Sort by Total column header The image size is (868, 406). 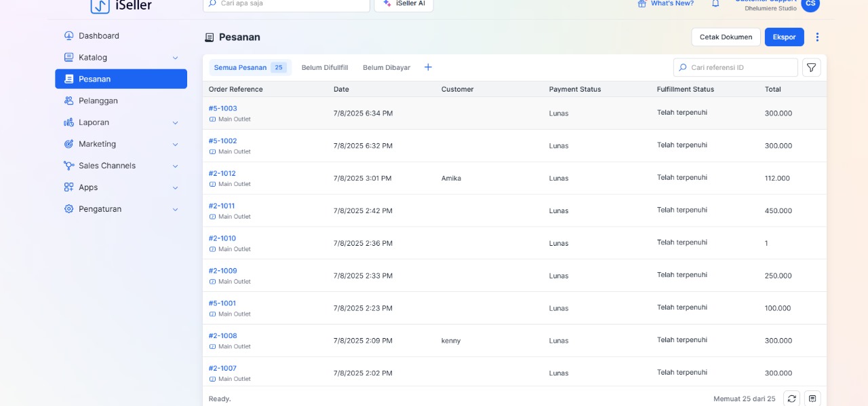click(773, 90)
